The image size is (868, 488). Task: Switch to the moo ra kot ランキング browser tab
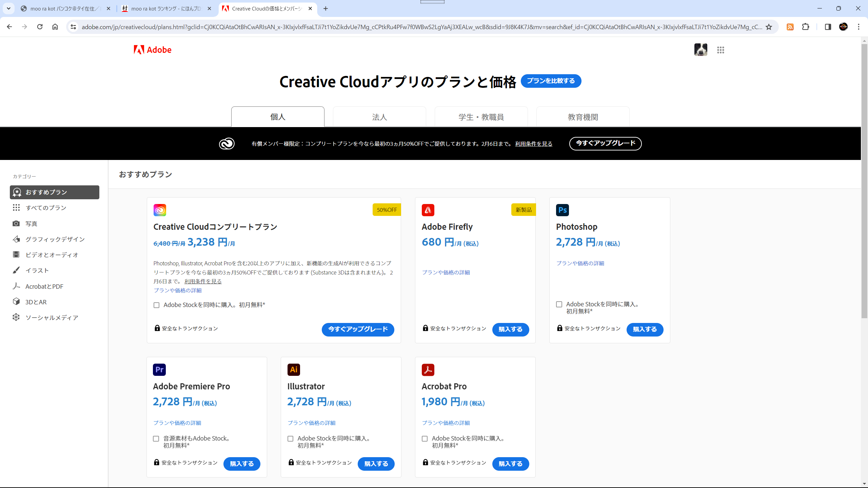(166, 8)
